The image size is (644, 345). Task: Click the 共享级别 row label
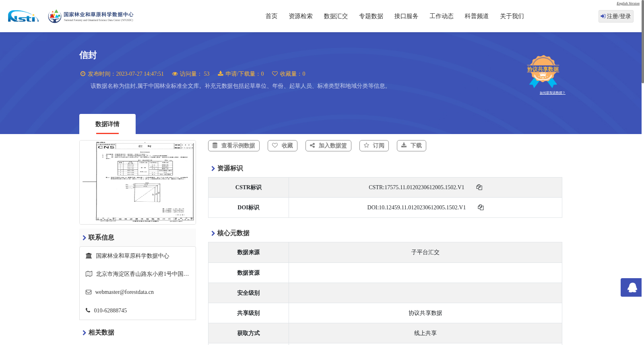(x=248, y=313)
